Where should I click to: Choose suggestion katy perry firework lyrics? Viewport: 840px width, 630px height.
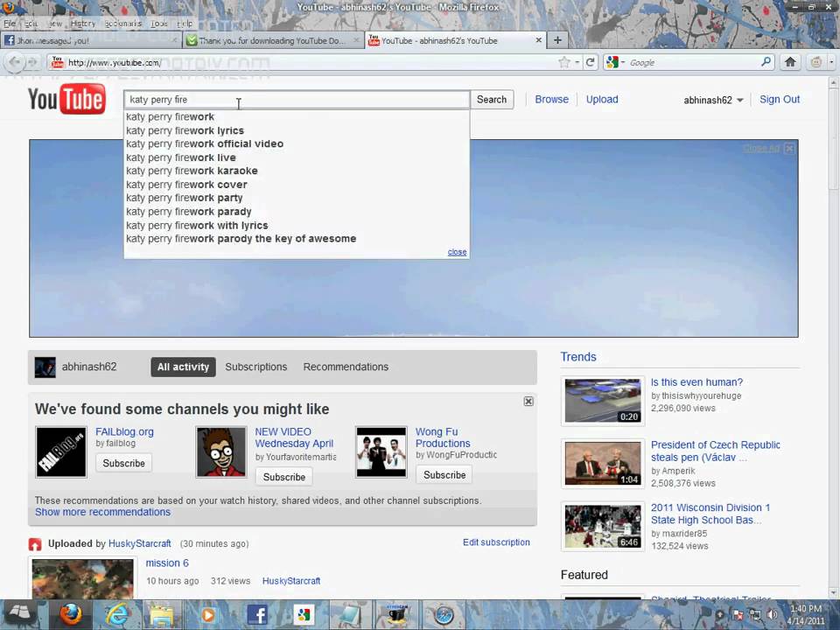(297, 130)
